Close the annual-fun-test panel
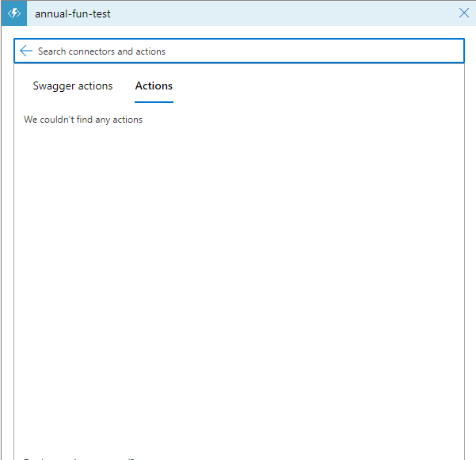Image resolution: width=476 pixels, height=460 pixels. [x=464, y=13]
